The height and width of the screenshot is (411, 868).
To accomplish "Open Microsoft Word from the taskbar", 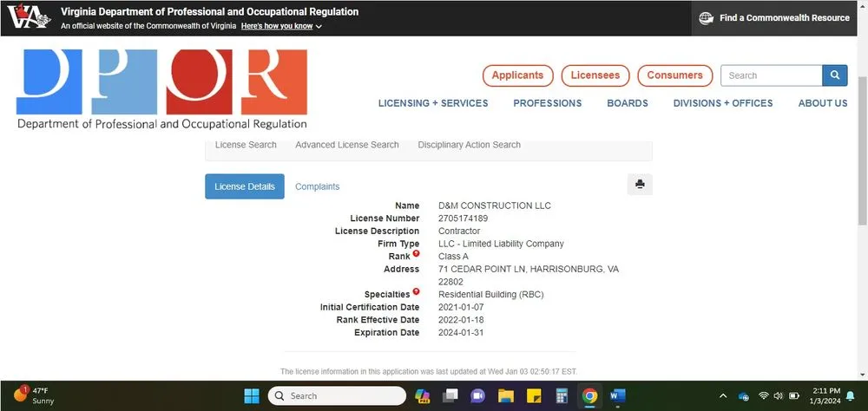I will pos(617,396).
